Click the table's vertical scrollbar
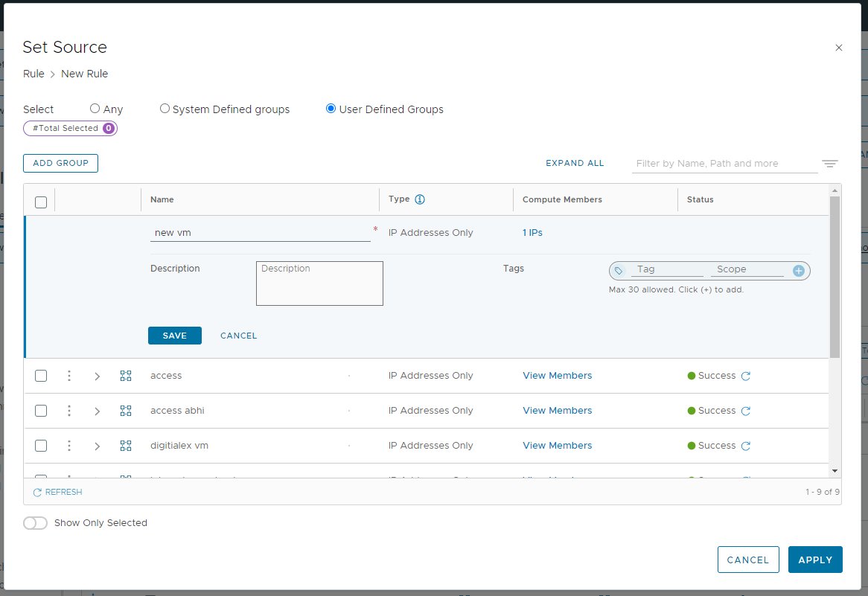The image size is (868, 596). [835, 277]
